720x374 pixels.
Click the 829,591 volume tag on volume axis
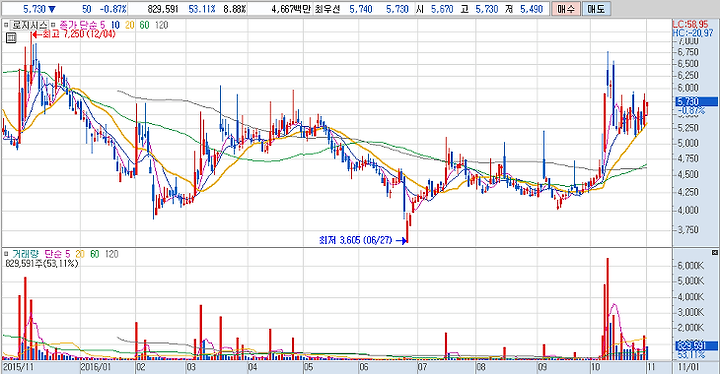696,346
